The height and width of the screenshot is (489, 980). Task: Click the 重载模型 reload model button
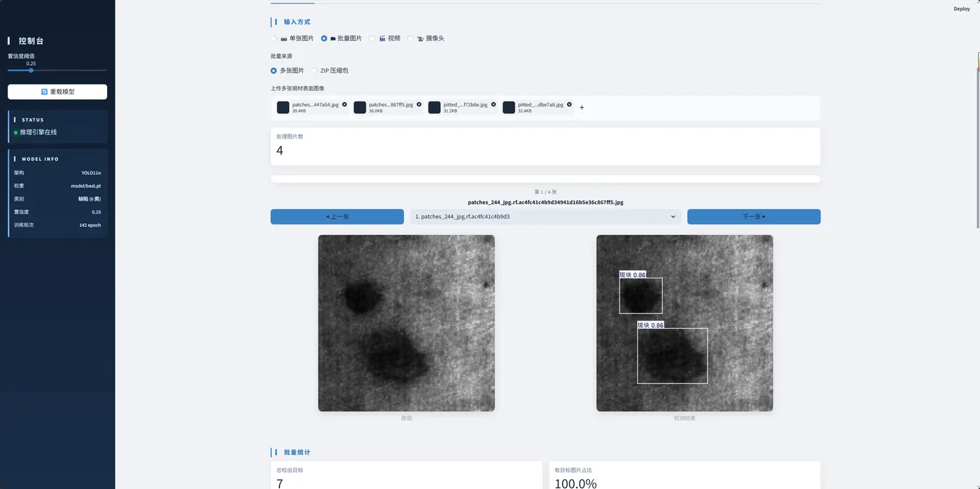tap(57, 92)
